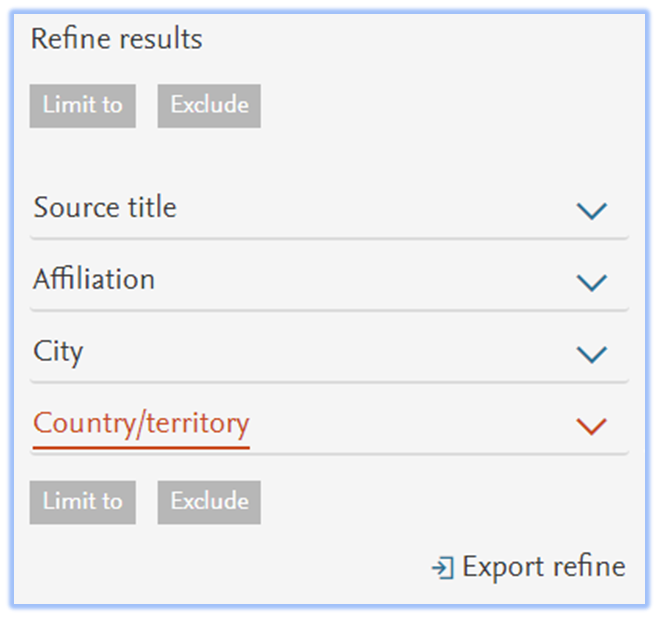Expand the Source title filter section
The image size is (659, 618).
tap(329, 207)
